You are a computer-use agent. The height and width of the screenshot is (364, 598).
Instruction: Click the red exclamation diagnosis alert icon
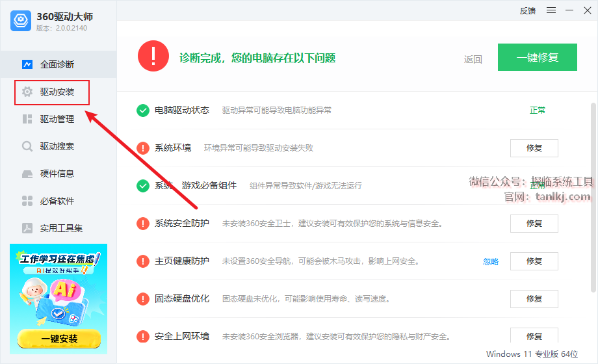pyautogui.click(x=153, y=56)
